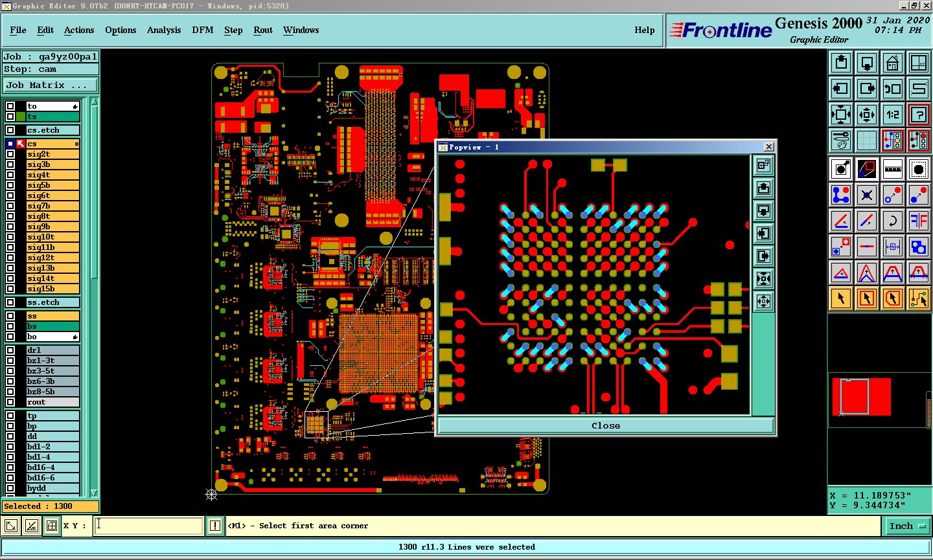
Task: Toggle the grid display icon
Action: tap(867, 140)
